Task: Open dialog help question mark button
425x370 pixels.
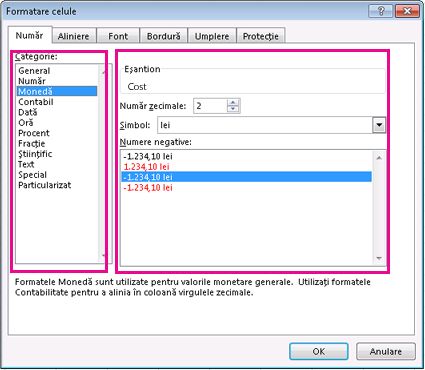Action: click(381, 11)
